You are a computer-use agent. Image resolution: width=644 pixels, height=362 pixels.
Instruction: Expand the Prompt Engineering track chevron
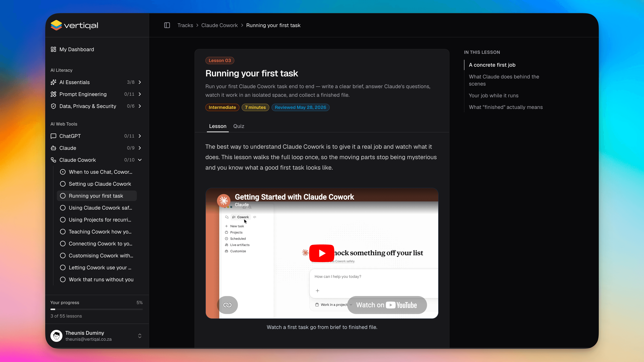click(x=140, y=94)
